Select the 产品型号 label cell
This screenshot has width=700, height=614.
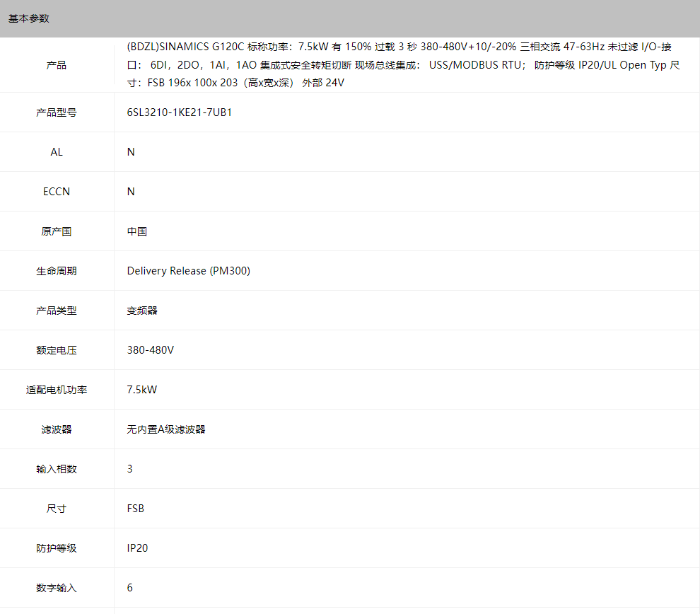(x=57, y=112)
